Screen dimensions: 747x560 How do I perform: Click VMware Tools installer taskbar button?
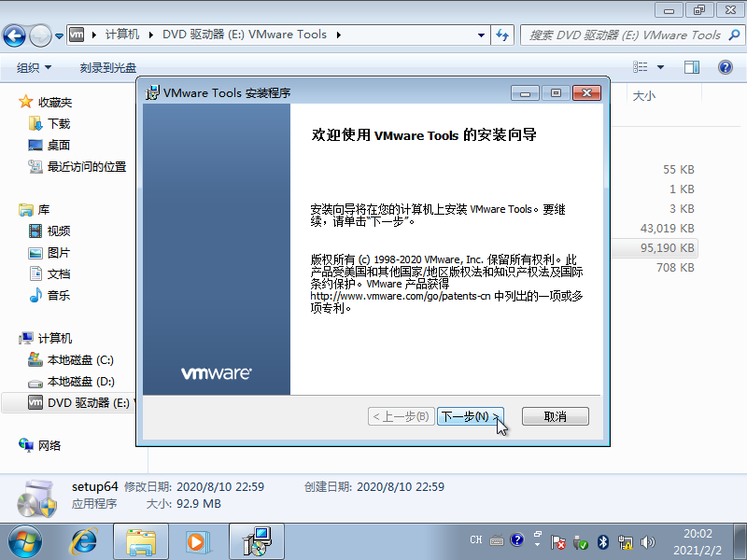tap(257, 542)
